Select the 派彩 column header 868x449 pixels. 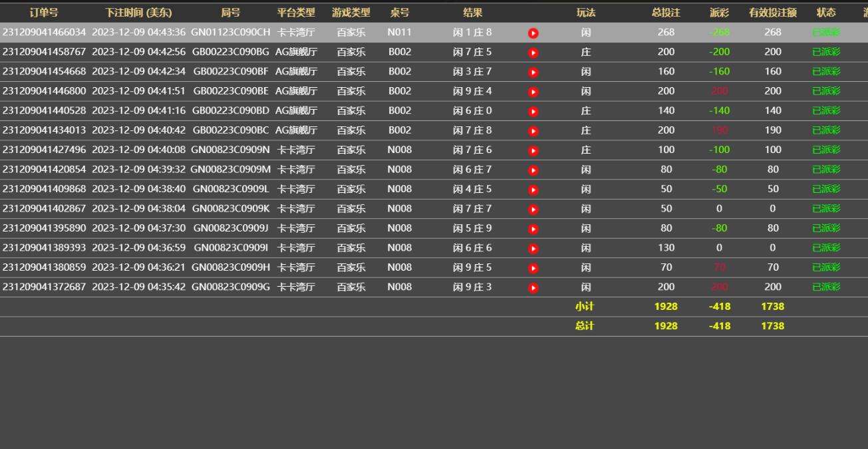[x=719, y=13]
